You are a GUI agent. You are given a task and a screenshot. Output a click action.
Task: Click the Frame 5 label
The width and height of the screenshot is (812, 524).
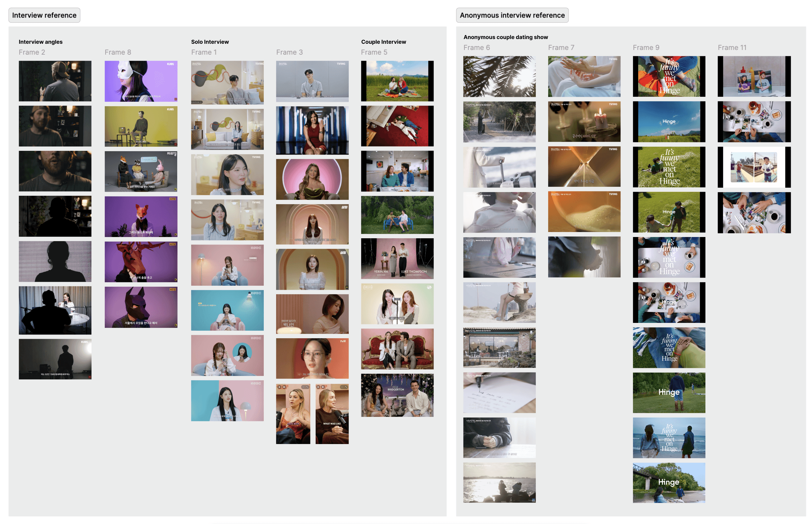point(374,52)
